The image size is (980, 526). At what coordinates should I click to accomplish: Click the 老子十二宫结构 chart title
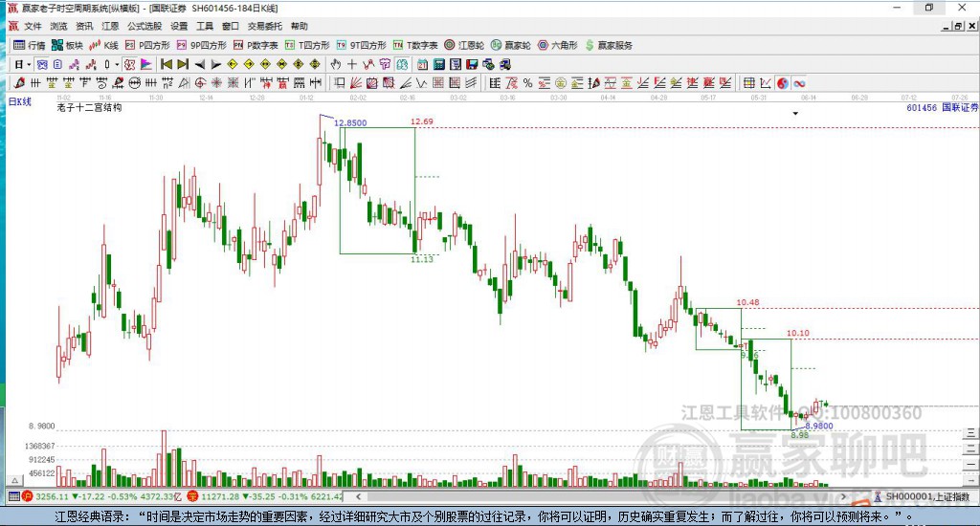tap(89, 107)
